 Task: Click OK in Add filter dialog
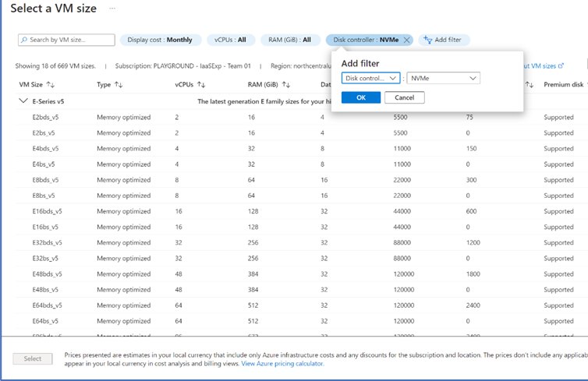[x=361, y=97]
